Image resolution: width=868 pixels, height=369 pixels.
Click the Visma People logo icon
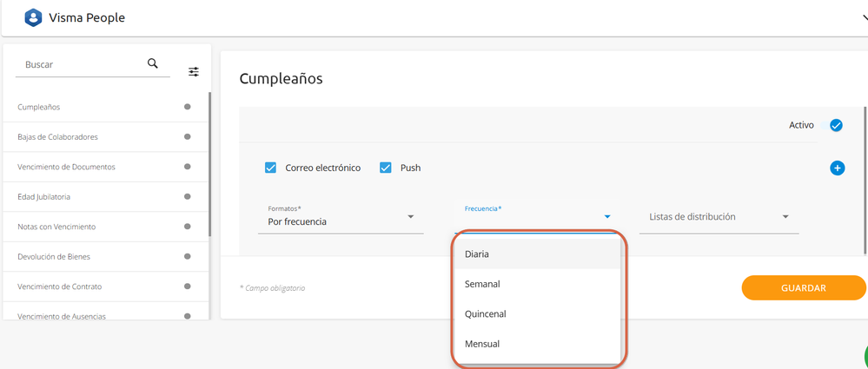point(33,17)
